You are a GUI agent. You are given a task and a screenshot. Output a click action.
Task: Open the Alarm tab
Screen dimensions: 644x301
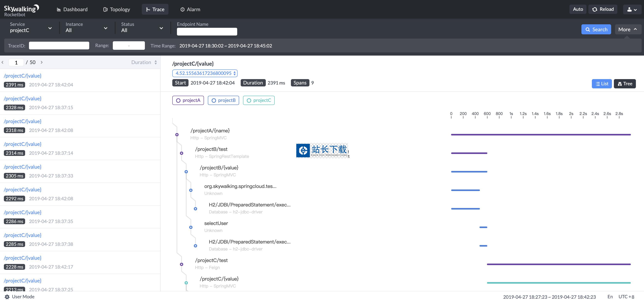tap(190, 9)
